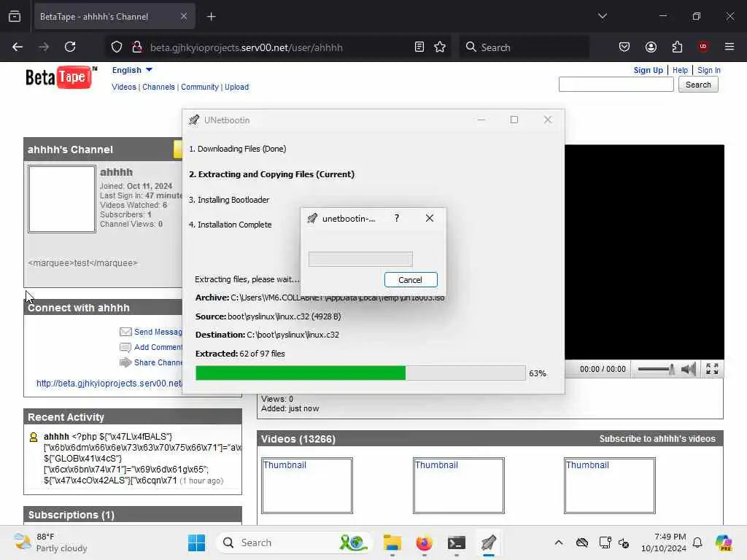Image resolution: width=747 pixels, height=560 pixels.
Task: Click the green extraction progress bar
Action: pos(360,373)
